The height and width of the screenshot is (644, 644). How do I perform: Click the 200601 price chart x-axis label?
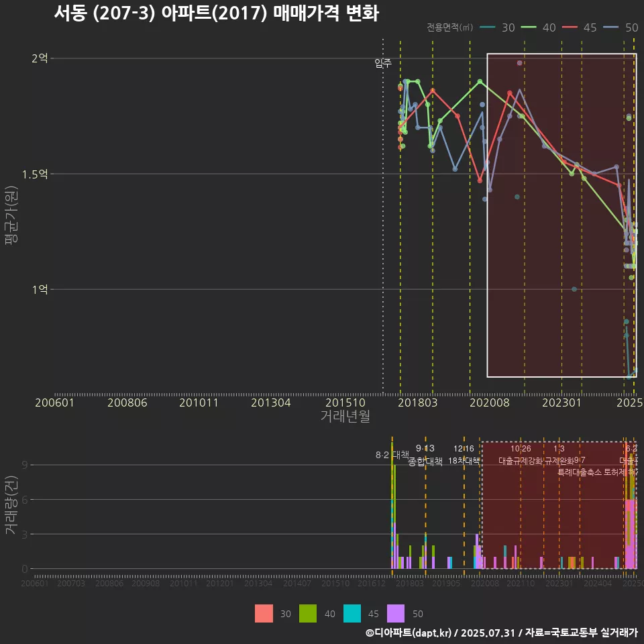(x=54, y=402)
